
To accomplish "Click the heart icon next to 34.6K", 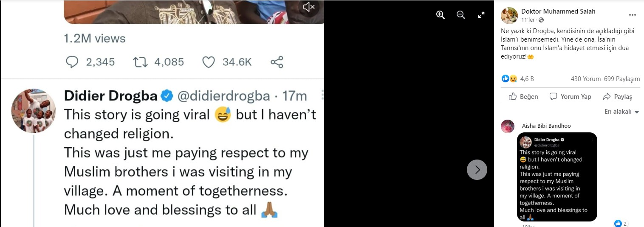I will point(208,62).
